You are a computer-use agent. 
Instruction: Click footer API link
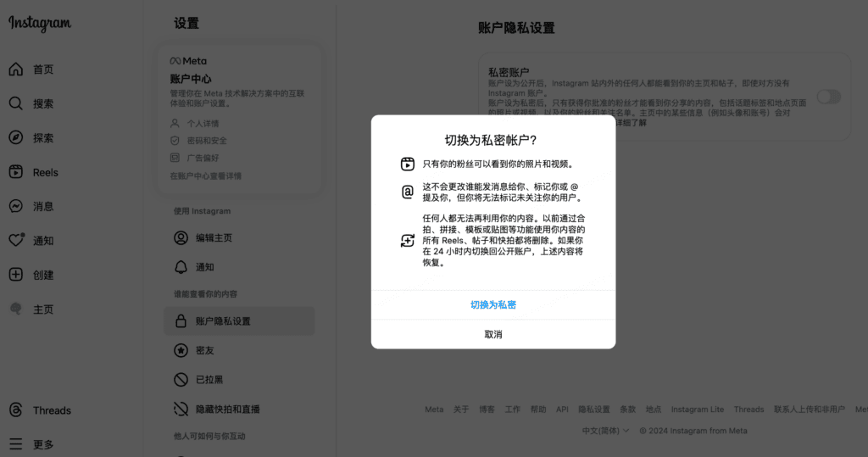pyautogui.click(x=563, y=410)
